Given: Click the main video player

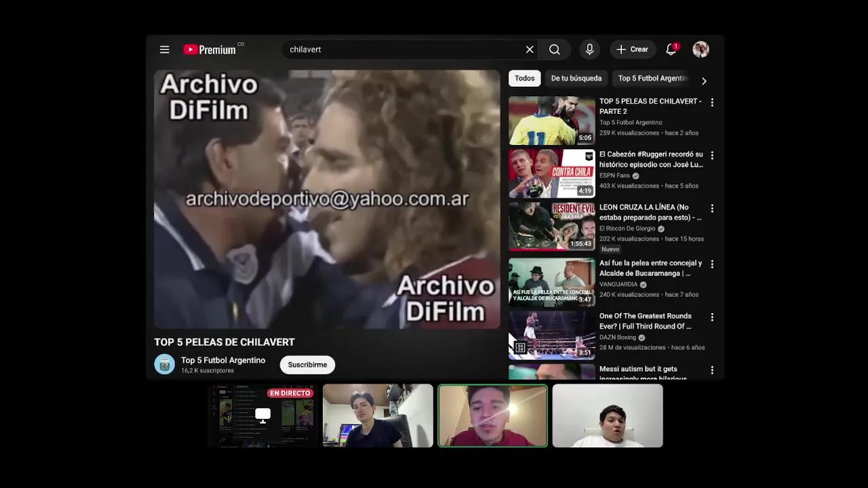Looking at the screenshot, I should pyautogui.click(x=327, y=199).
